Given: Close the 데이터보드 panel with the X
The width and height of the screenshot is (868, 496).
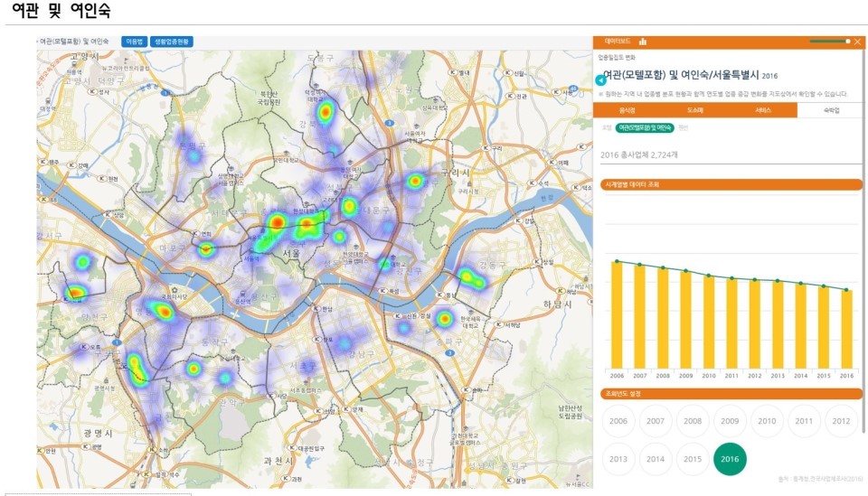Looking at the screenshot, I should pyautogui.click(x=857, y=42).
